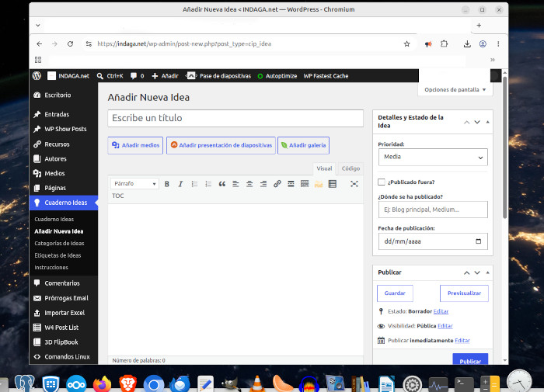The width and height of the screenshot is (544, 392).
Task: Open Categorías de Ideas submenu
Action: point(59,243)
